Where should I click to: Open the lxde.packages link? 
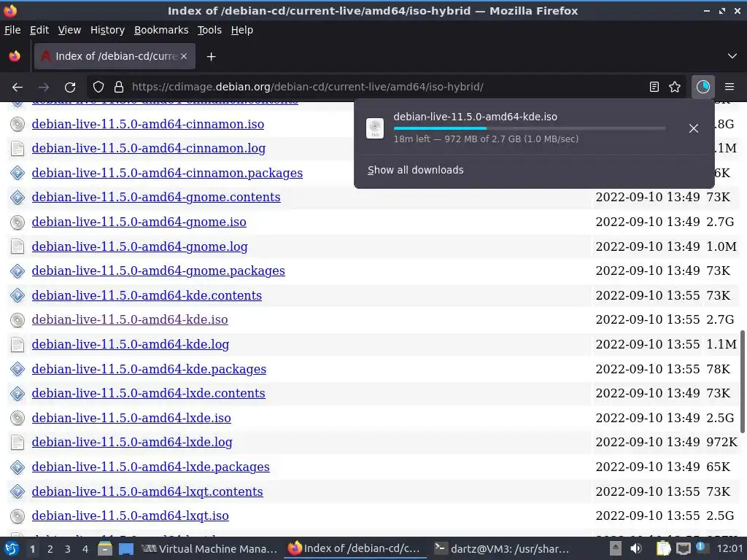click(x=150, y=467)
